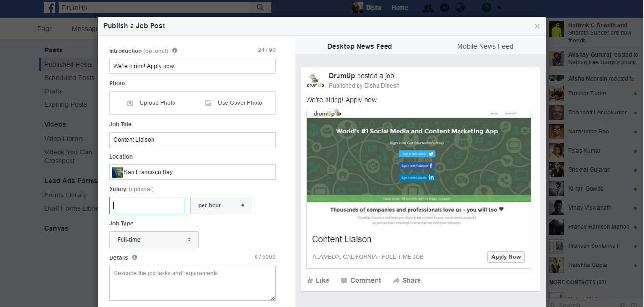Click Tejas Kumar's avatar in contacts
Image resolution: width=644 pixels, height=307 pixels.
pos(557,151)
